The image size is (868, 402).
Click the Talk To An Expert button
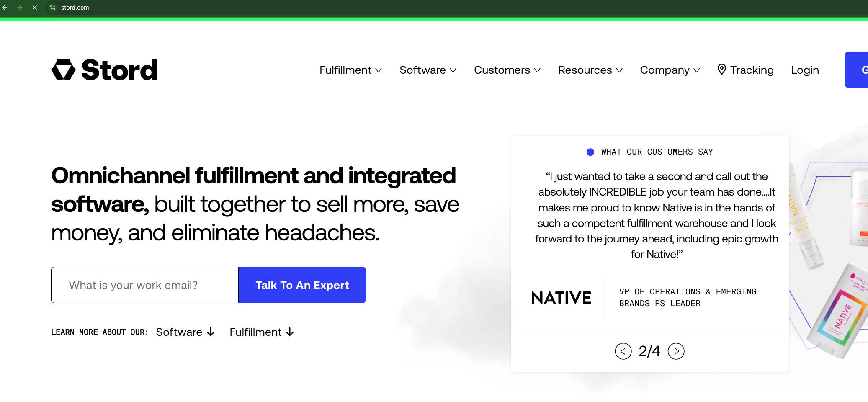(x=302, y=285)
